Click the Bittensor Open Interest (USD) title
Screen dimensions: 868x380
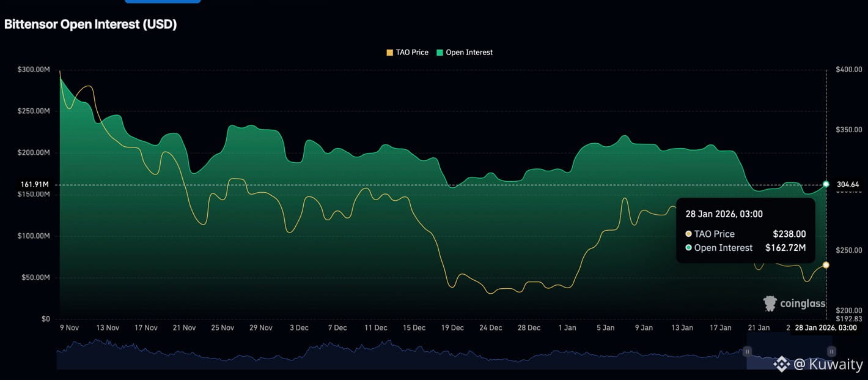click(x=90, y=24)
